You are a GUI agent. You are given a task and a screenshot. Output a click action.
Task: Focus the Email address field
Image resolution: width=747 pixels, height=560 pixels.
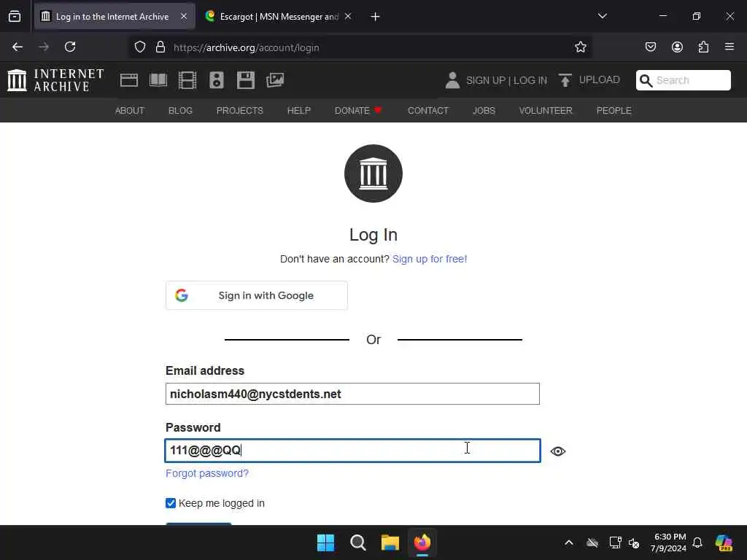click(352, 394)
